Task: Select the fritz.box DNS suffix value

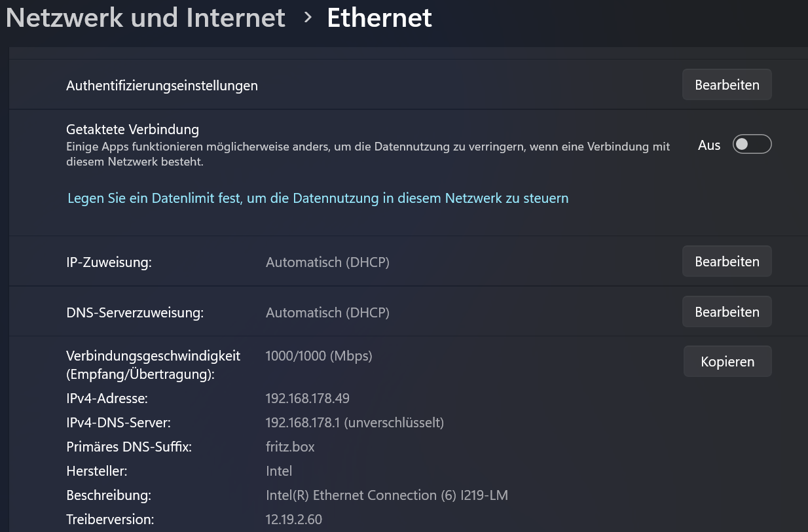Action: tap(290, 447)
